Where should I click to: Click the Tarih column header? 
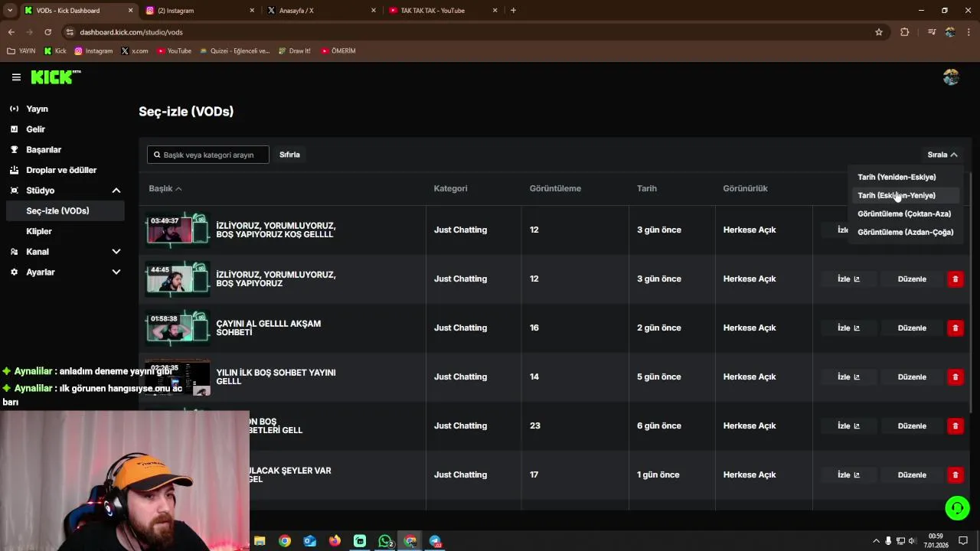[x=647, y=188]
